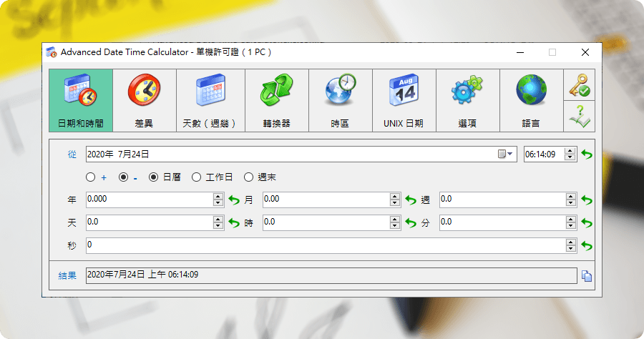Open the 語言 language tab

pyautogui.click(x=532, y=101)
